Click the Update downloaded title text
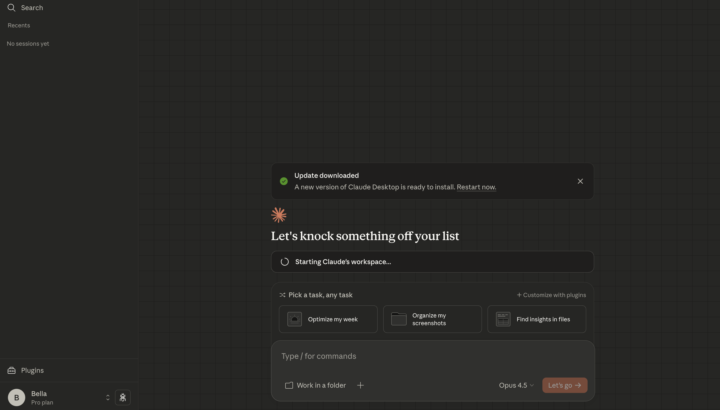720x410 pixels. [326, 175]
